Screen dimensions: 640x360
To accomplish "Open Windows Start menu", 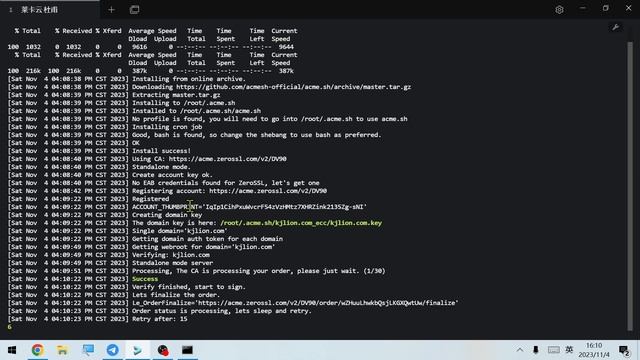I will 12,350.
